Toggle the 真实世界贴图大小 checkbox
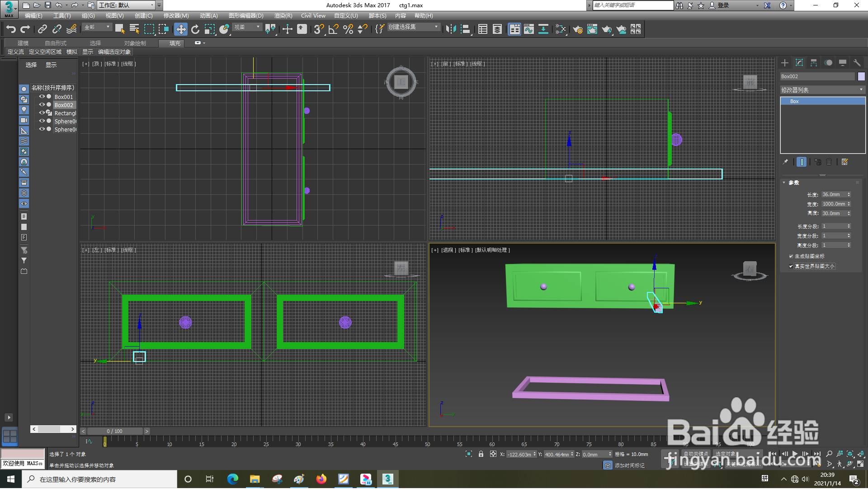 click(x=791, y=266)
